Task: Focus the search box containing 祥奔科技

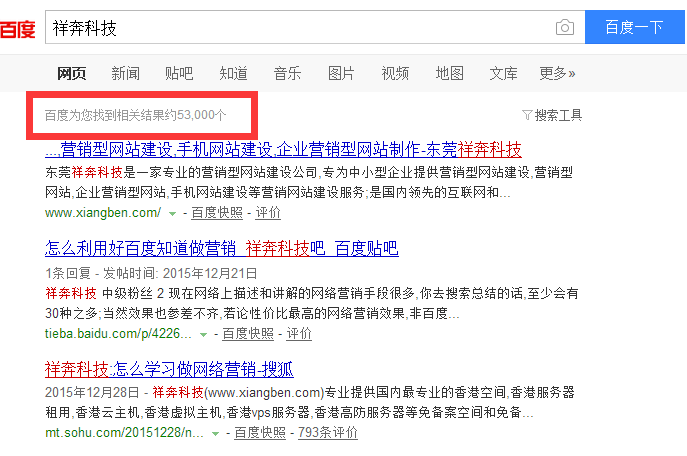Action: (315, 27)
